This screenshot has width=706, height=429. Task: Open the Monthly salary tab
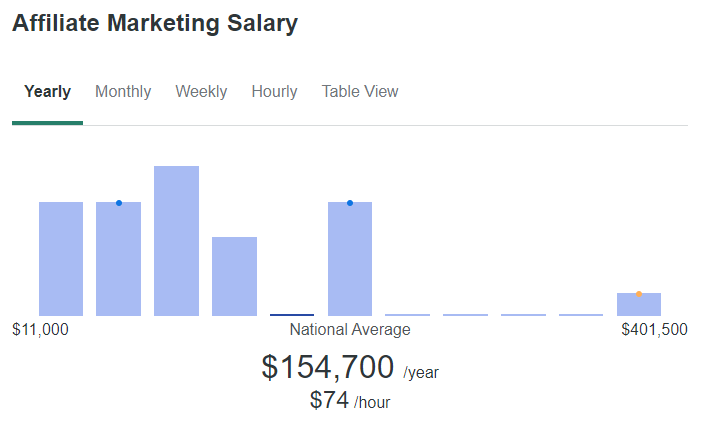[123, 91]
